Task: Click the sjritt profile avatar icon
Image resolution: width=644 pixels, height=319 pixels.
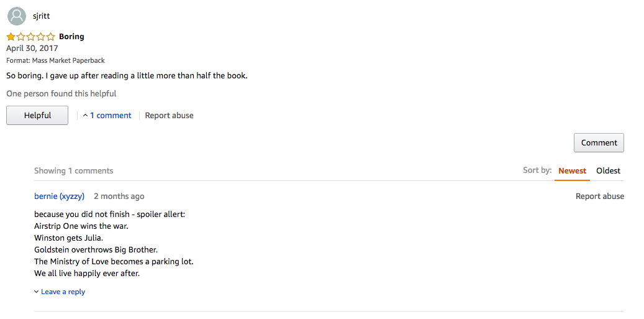Action: 16,16
